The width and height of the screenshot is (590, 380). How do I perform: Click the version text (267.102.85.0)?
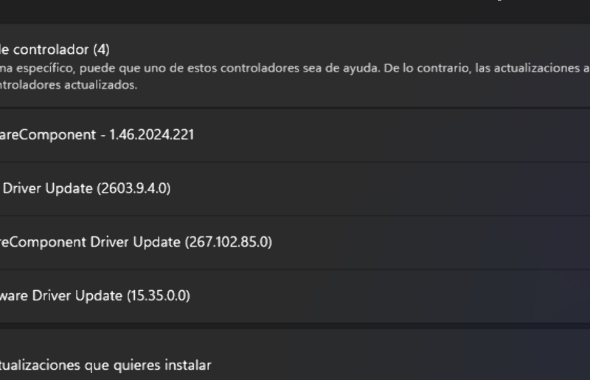tap(228, 242)
